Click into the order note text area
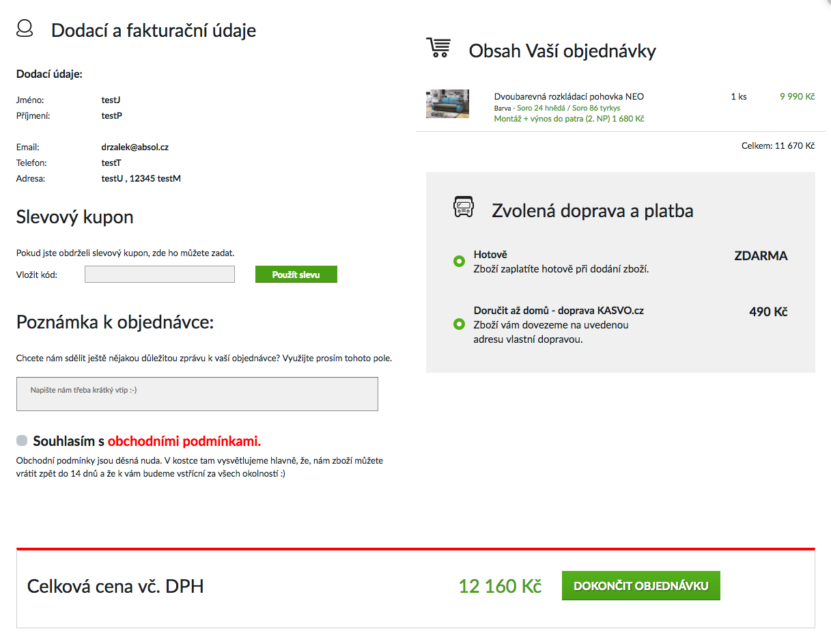The width and height of the screenshot is (831, 644). (x=197, y=394)
